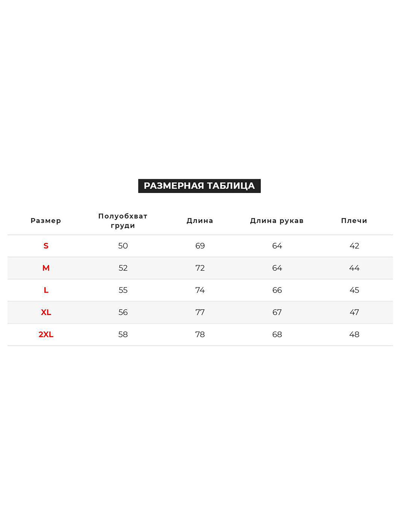Click the Размер column header

coord(46,220)
